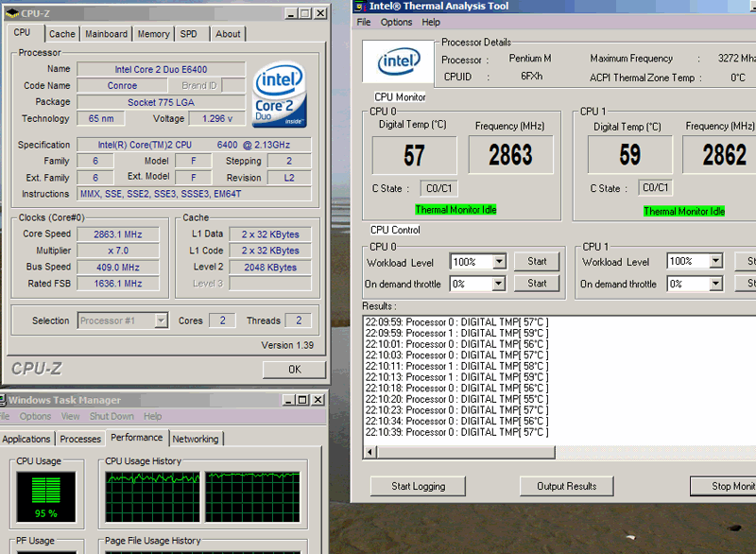Click the second CPU Usage History graph
This screenshot has width=756, height=554.
coord(252,496)
